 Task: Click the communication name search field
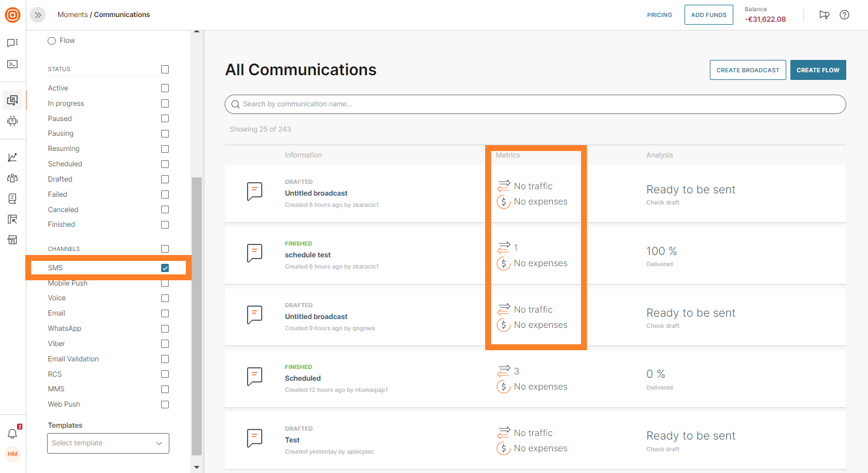[x=535, y=104]
